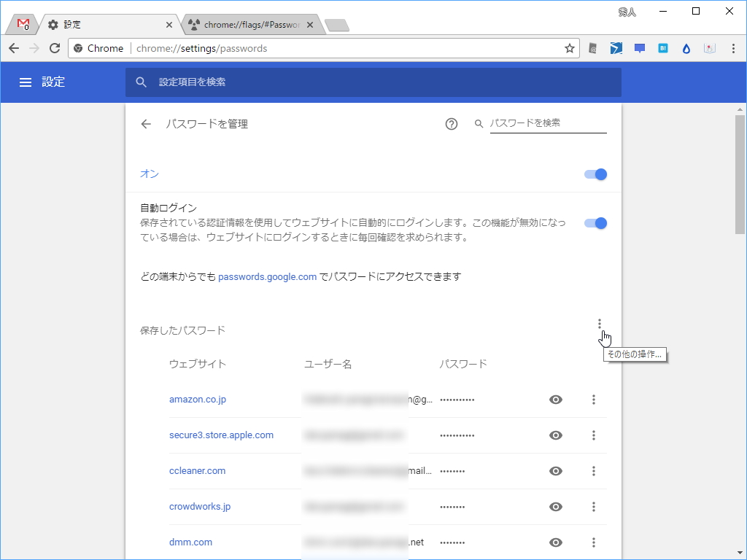Go back from パスワードを管理 page
Screen dimensions: 747x560
[x=146, y=124]
